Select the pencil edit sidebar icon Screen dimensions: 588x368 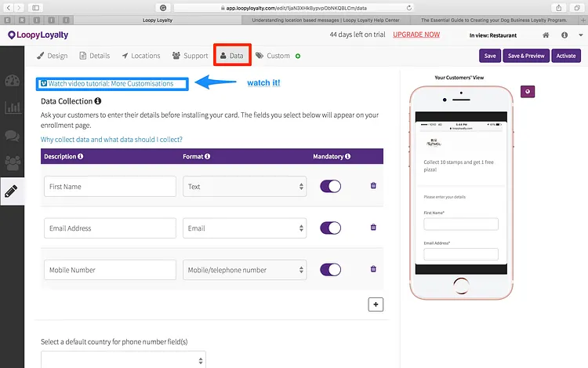(11, 191)
